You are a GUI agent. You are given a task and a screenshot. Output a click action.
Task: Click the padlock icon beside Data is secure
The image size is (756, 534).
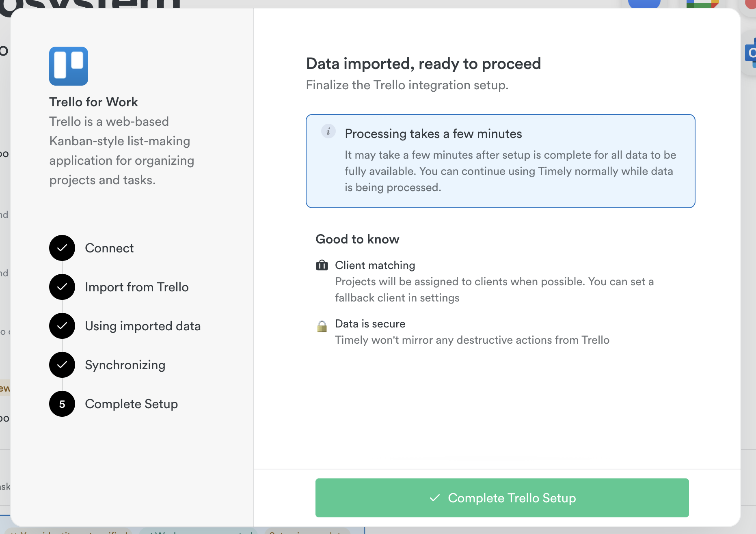point(322,326)
